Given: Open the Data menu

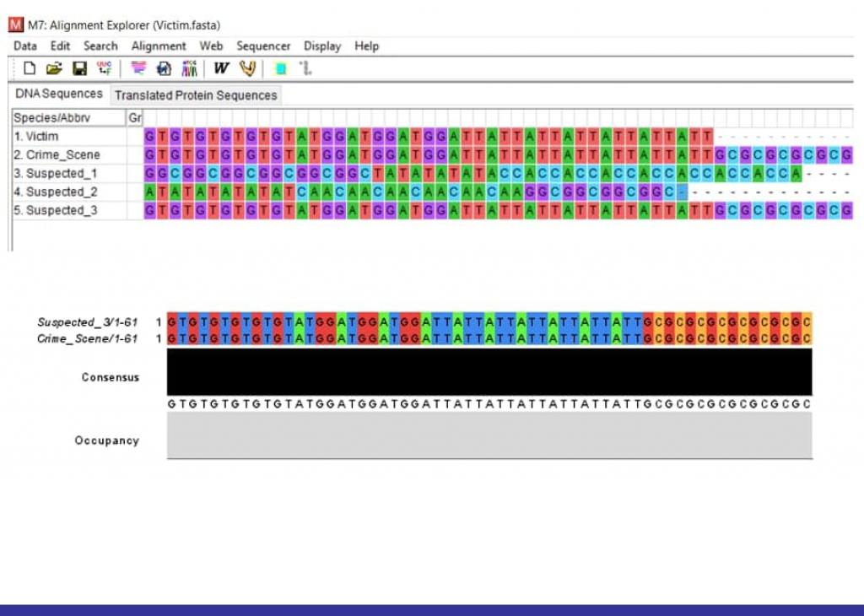Looking at the screenshot, I should (25, 46).
